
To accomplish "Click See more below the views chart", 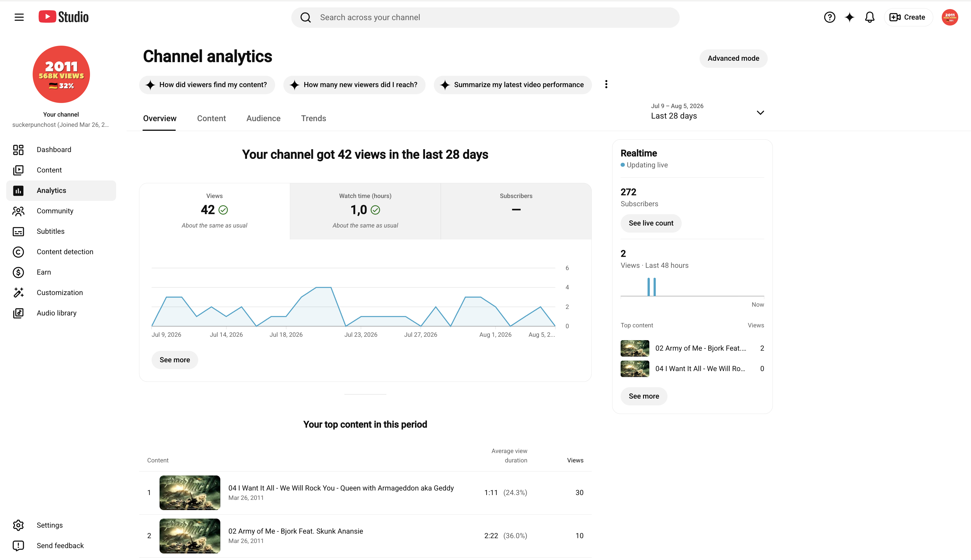I will click(175, 360).
